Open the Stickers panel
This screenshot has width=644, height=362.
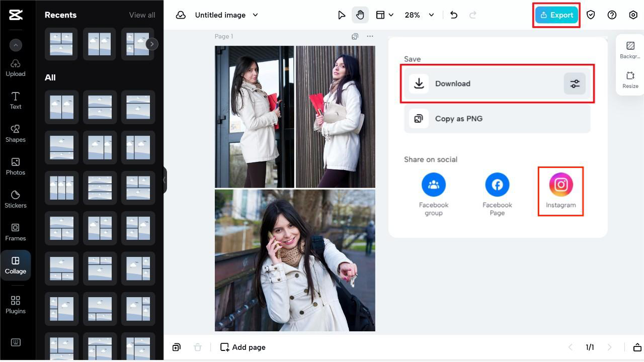coord(15,199)
